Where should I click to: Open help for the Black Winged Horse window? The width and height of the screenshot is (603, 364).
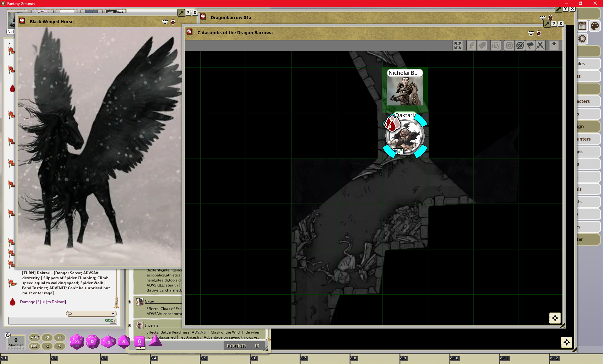188,13
